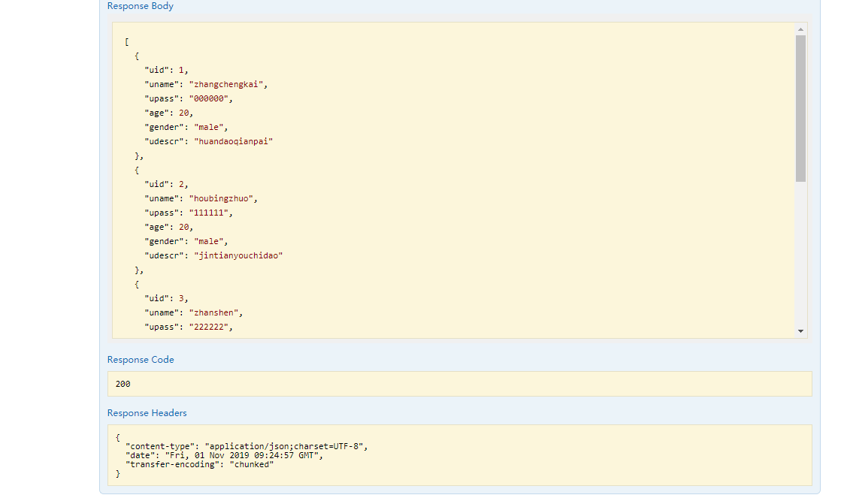847x504 pixels.
Task: Click the Response Headers section label
Action: pyautogui.click(x=147, y=412)
